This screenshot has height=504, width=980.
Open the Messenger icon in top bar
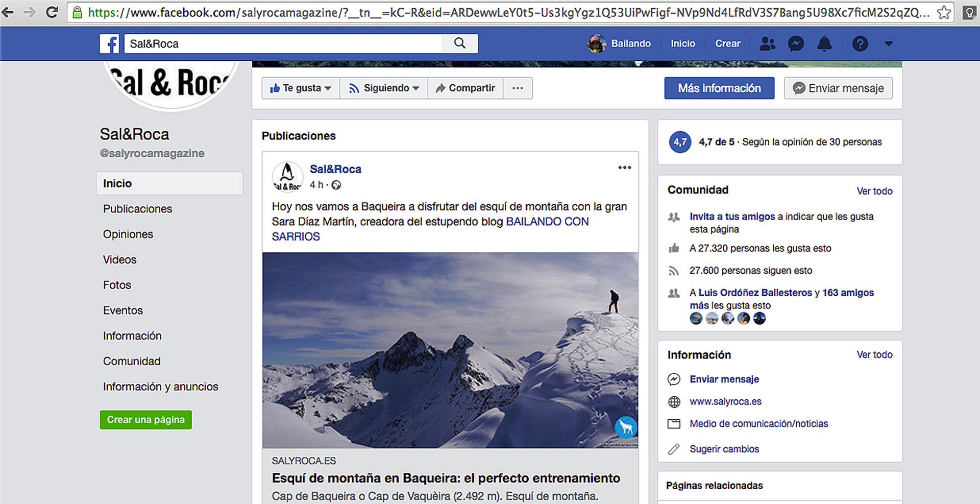[796, 44]
